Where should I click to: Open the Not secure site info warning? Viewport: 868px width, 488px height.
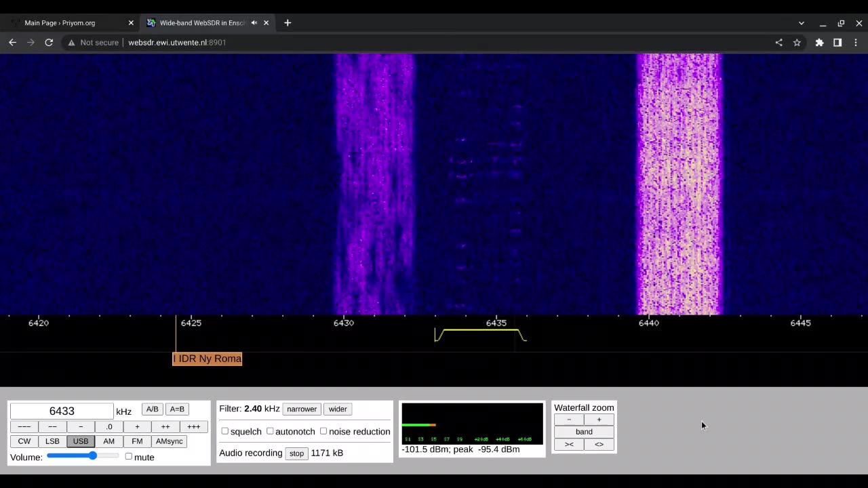(x=93, y=42)
